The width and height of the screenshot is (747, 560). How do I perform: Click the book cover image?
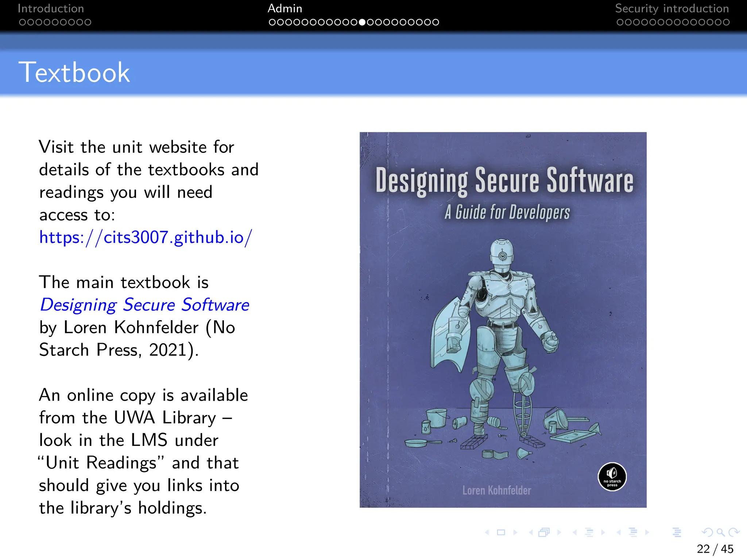click(x=503, y=320)
